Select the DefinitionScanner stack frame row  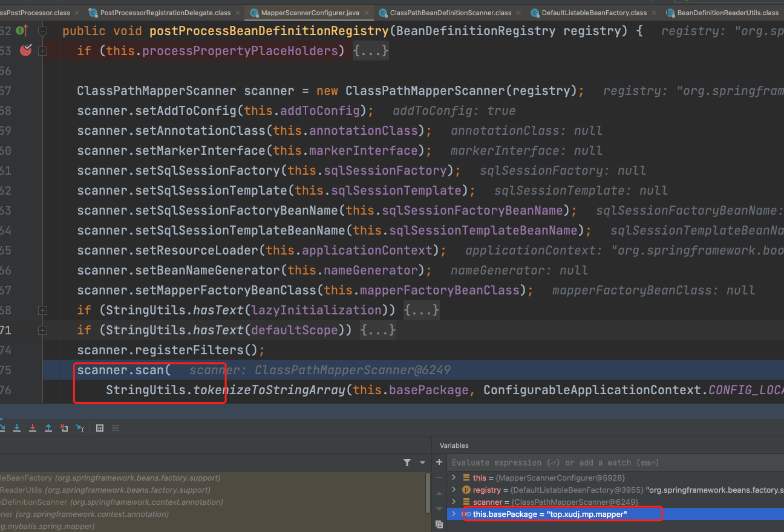point(212,502)
